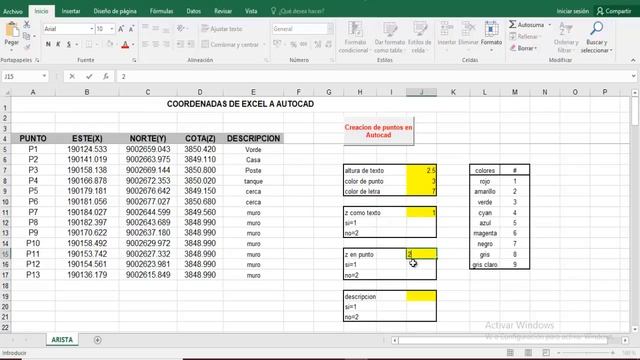Click the ¿Qué desea hacer? search box
Image resolution: width=640 pixels, height=360 pixels.
pyautogui.click(x=298, y=11)
